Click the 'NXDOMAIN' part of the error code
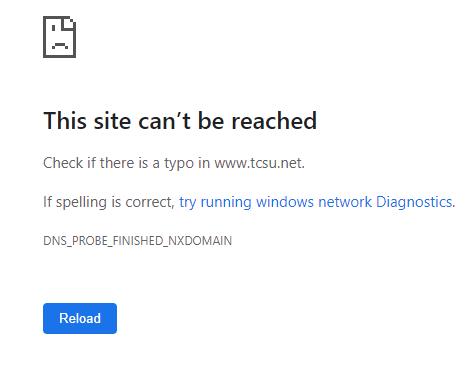This screenshot has width=471, height=365. 200,241
